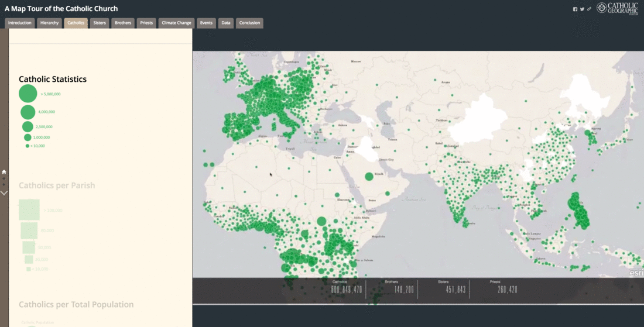Click the largest green >5,000,000 legend circle
Image resolution: width=644 pixels, height=327 pixels.
pos(28,94)
